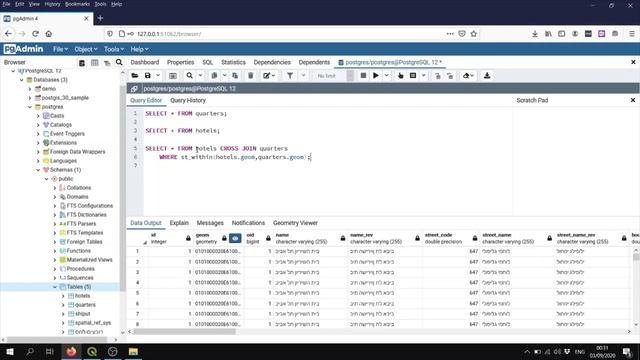The width and height of the screenshot is (640, 360).
Task: Click the Paste icon in query toolbar
Action: pyautogui.click(x=235, y=76)
